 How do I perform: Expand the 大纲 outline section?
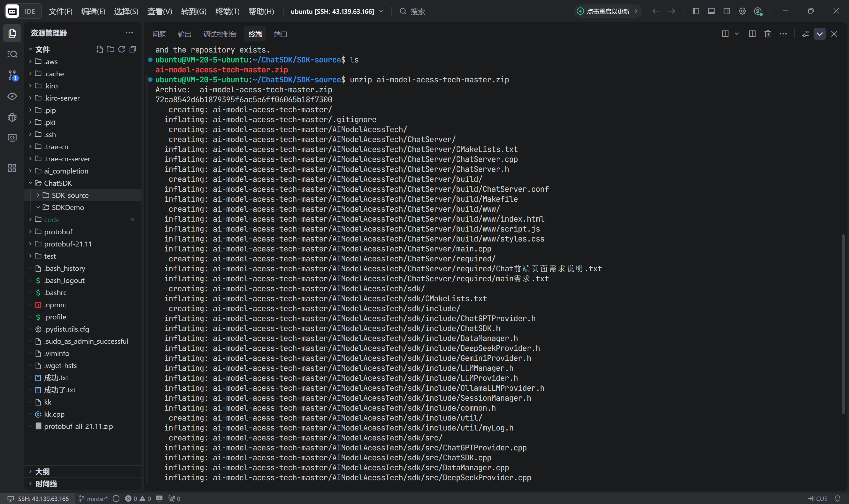[42, 471]
